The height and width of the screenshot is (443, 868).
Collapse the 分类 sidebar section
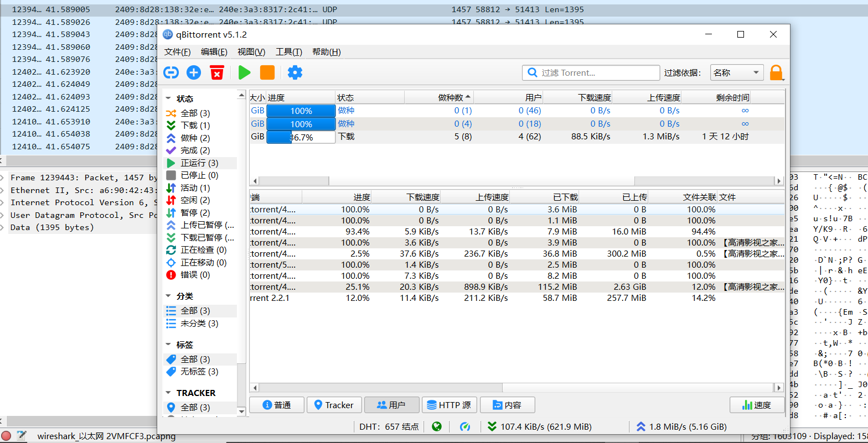(x=168, y=296)
